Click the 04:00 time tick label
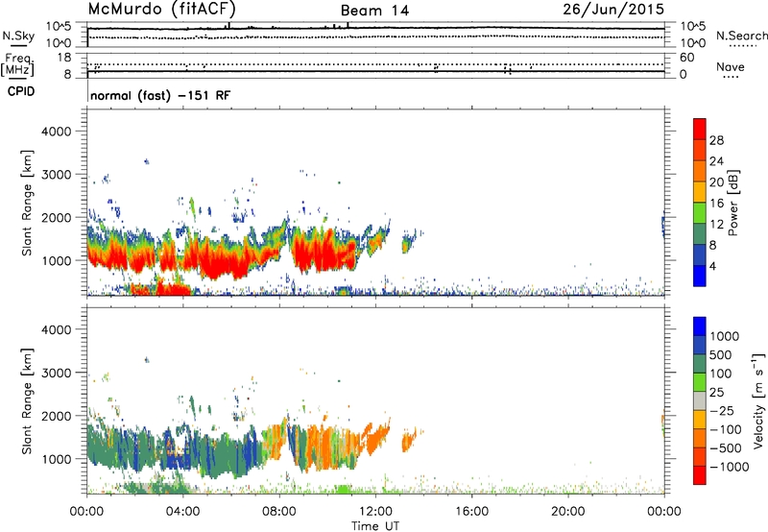This screenshot has height=532, width=768. pos(182,512)
